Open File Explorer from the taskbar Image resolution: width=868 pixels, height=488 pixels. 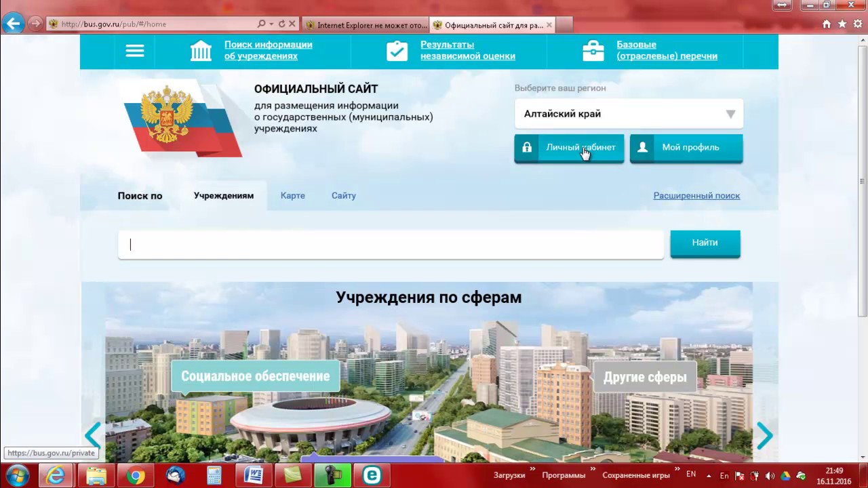[96, 476]
